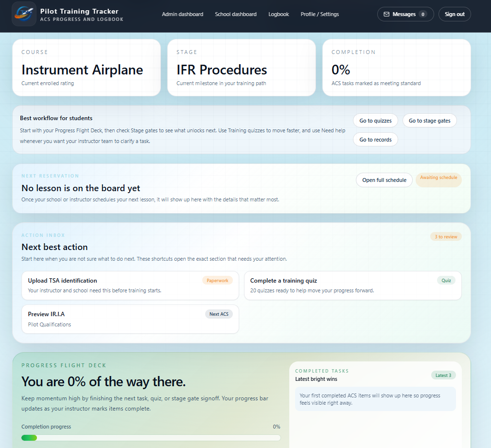
Task: Click the Latest 3 badge
Action: pos(443,376)
